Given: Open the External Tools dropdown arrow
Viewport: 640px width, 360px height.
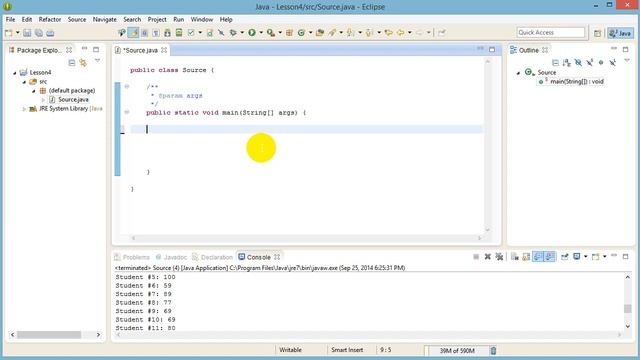Looking at the screenshot, I should click(x=280, y=33).
